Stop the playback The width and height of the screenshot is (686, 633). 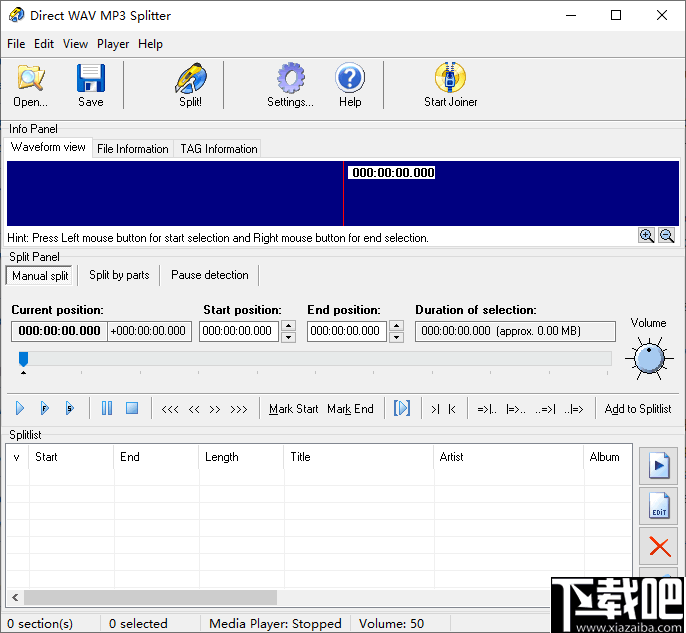click(132, 409)
